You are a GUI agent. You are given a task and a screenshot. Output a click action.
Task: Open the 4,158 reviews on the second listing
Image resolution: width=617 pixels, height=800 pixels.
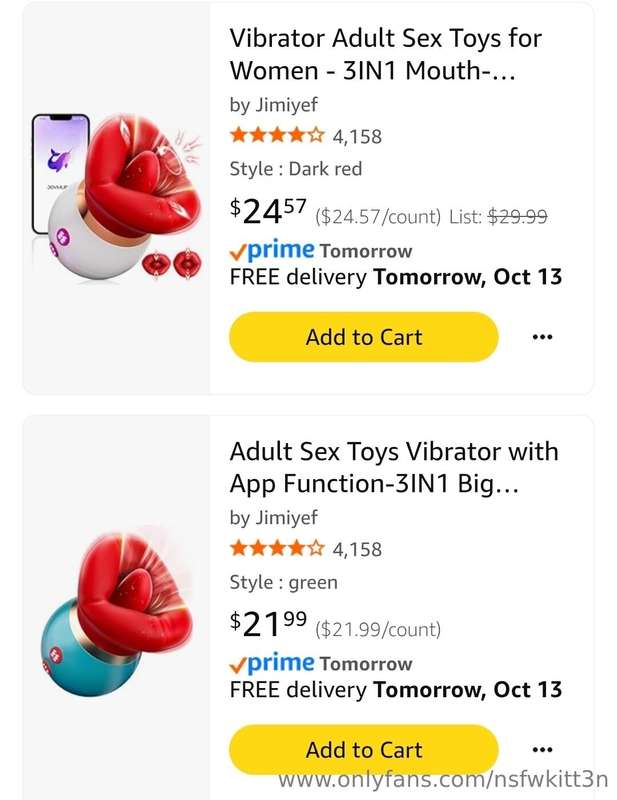[357, 549]
